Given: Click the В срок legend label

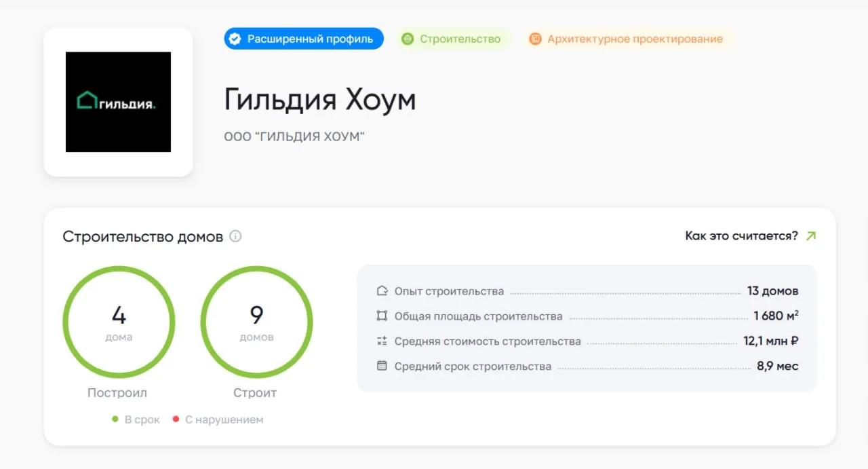Looking at the screenshot, I should coord(142,419).
